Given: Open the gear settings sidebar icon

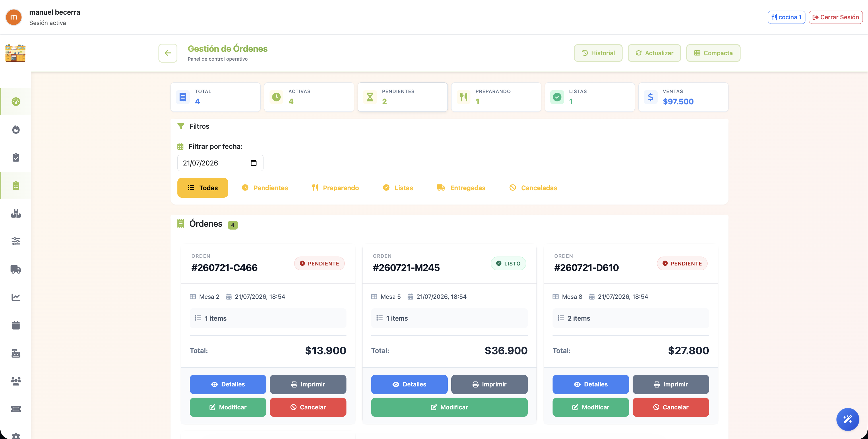Looking at the screenshot, I should [16, 436].
